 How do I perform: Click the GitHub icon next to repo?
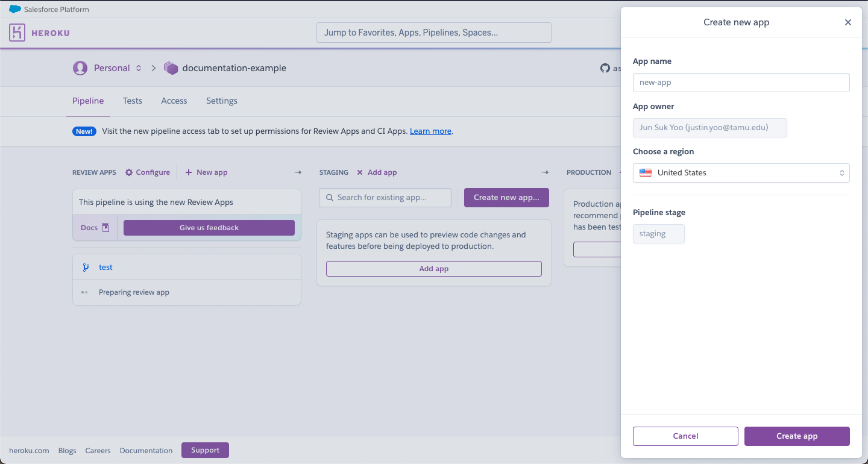point(605,68)
